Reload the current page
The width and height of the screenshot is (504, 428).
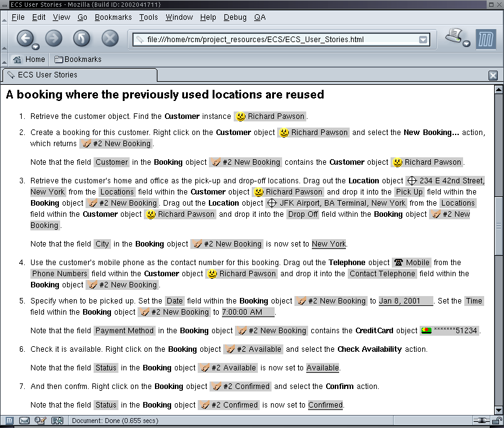[x=82, y=38]
